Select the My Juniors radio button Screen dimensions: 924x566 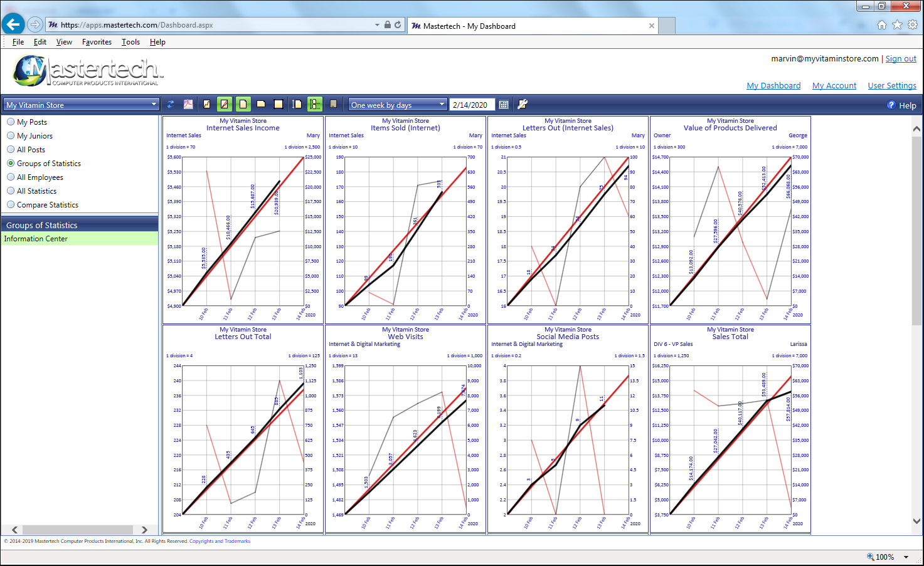click(11, 135)
